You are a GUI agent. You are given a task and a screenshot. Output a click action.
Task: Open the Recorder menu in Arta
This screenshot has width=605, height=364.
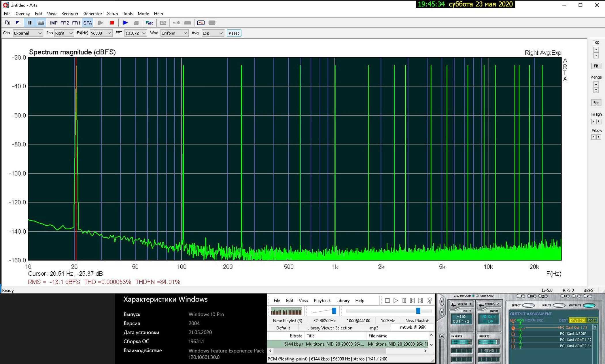70,14
